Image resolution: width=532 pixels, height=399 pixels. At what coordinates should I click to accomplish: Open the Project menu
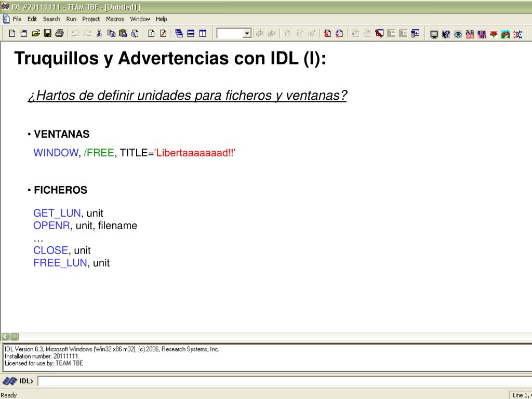(x=91, y=19)
